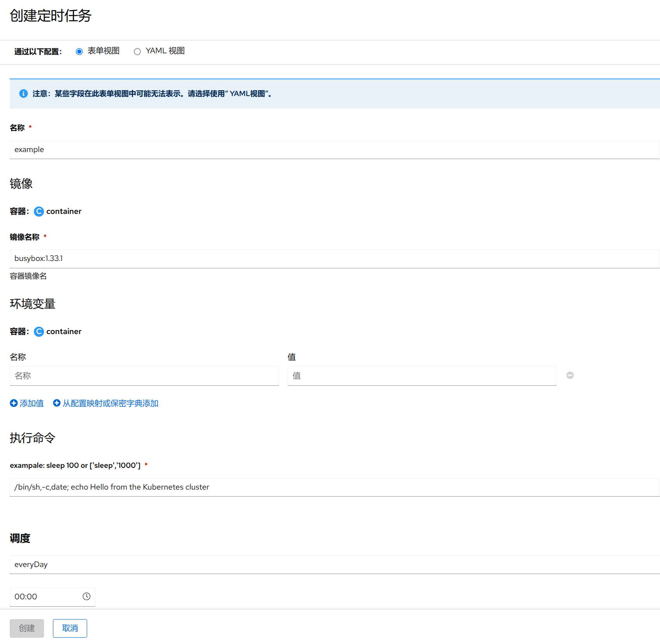This screenshot has height=644, width=660.
Task: Click the blue C container icon under 镜像
Action: coord(39,212)
